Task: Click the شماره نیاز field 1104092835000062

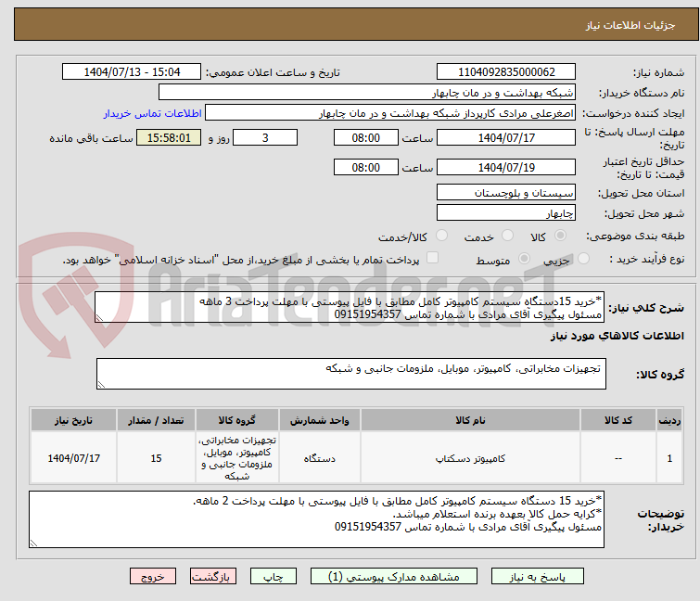Action: 506,72
